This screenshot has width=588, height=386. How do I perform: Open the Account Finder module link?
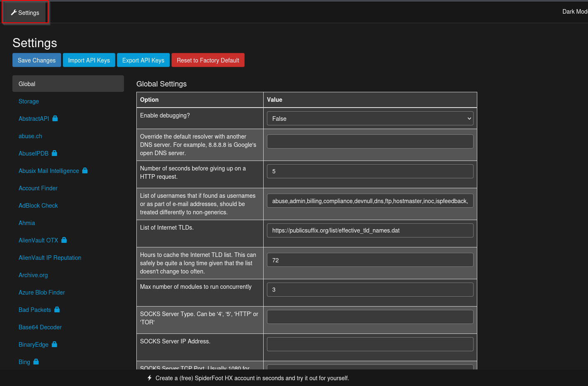pyautogui.click(x=38, y=188)
